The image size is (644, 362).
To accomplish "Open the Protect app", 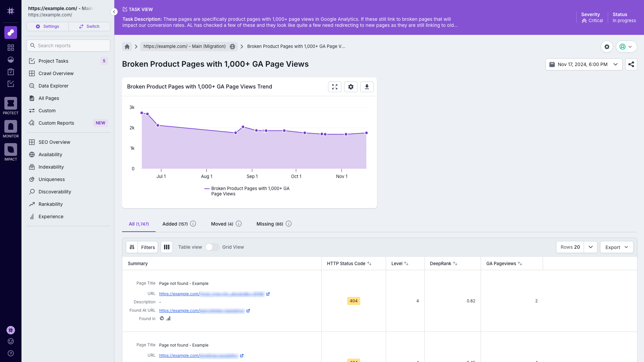I will [x=11, y=106].
